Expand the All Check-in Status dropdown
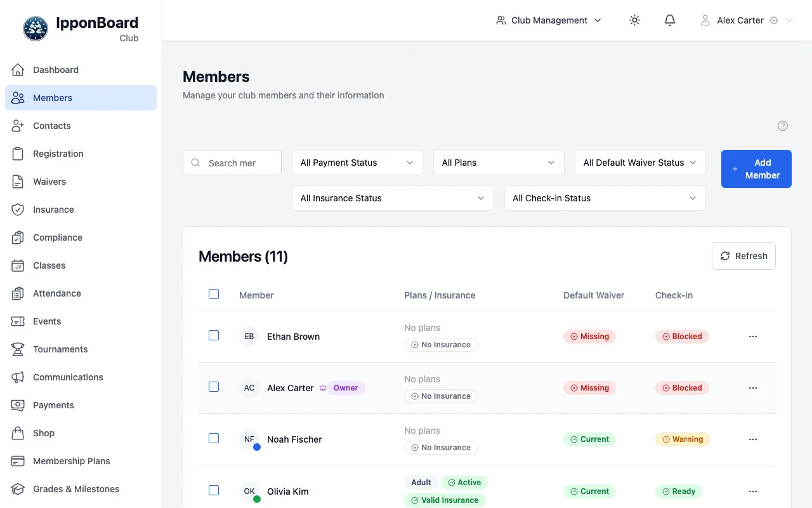Image resolution: width=812 pixels, height=508 pixels. tap(605, 198)
